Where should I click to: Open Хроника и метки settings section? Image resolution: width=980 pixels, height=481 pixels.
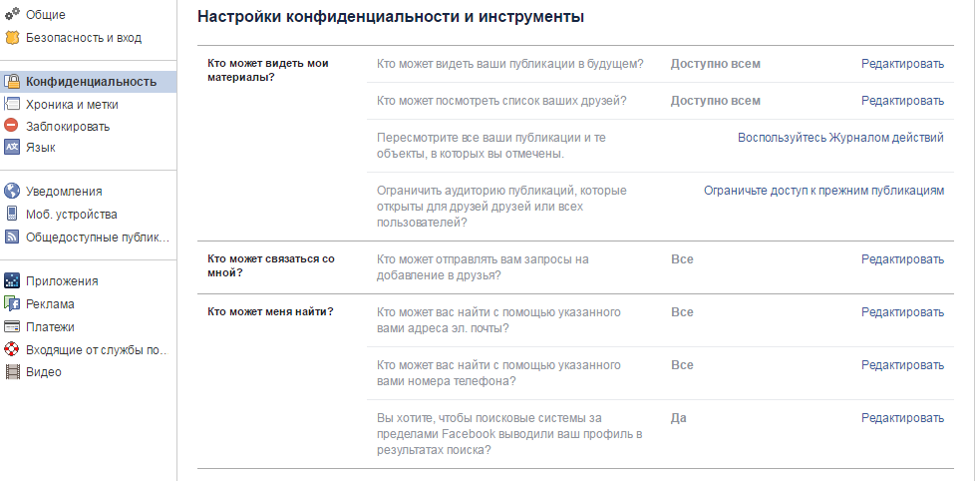72,105
